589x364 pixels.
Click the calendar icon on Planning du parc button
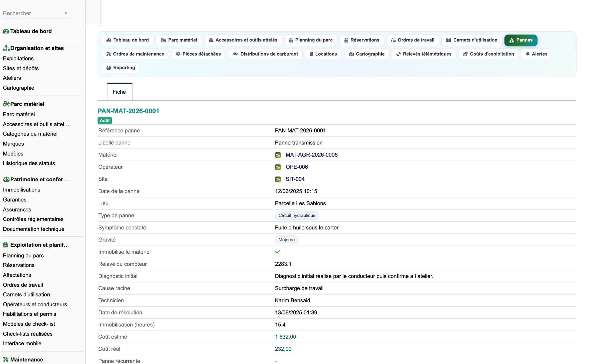coord(291,40)
